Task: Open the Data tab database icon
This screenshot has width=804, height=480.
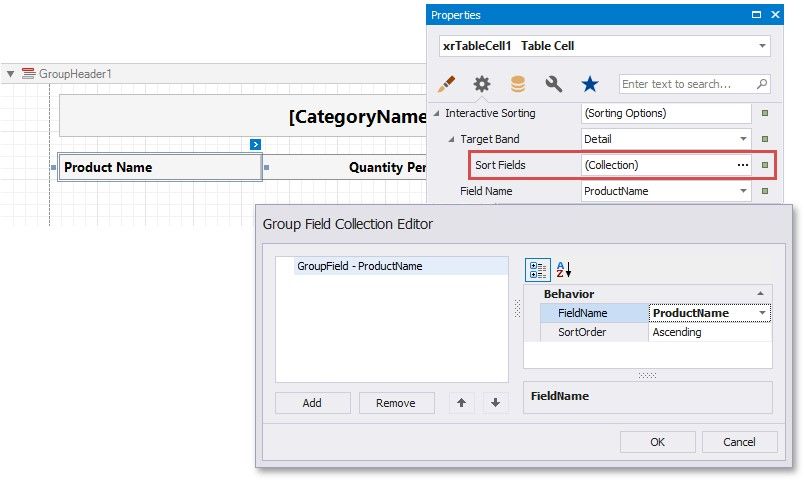Action: (517, 84)
